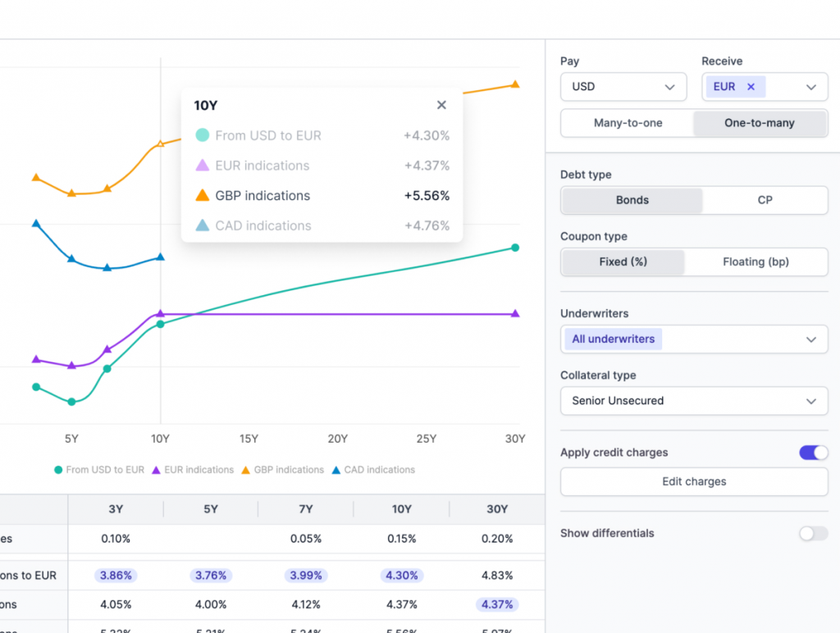
Task: Click GBP indications triangle in tooltip
Action: 202,195
